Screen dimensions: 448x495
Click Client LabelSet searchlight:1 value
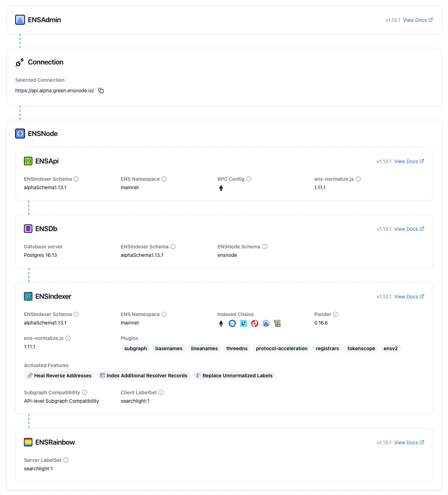(x=135, y=401)
